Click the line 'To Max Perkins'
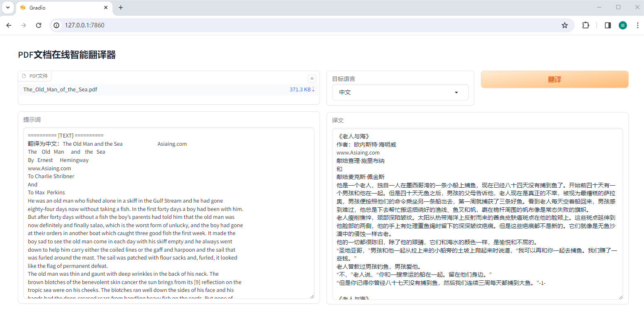This screenshot has width=644, height=326. click(46, 192)
